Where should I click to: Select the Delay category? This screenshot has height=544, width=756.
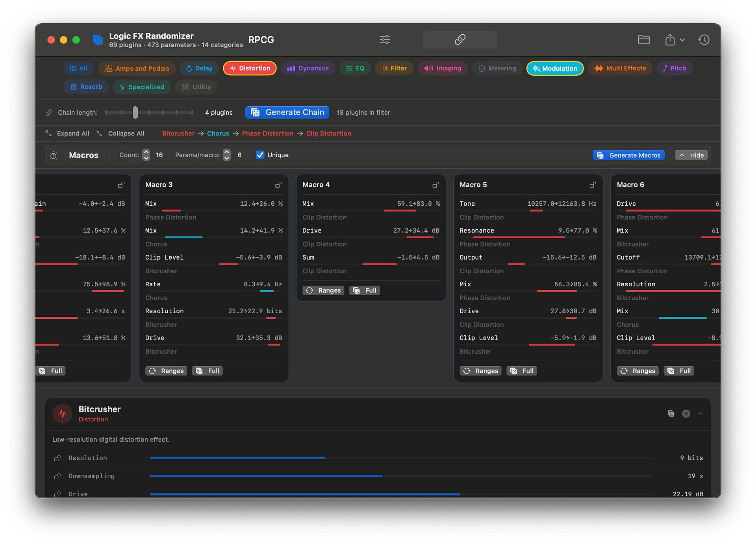199,68
